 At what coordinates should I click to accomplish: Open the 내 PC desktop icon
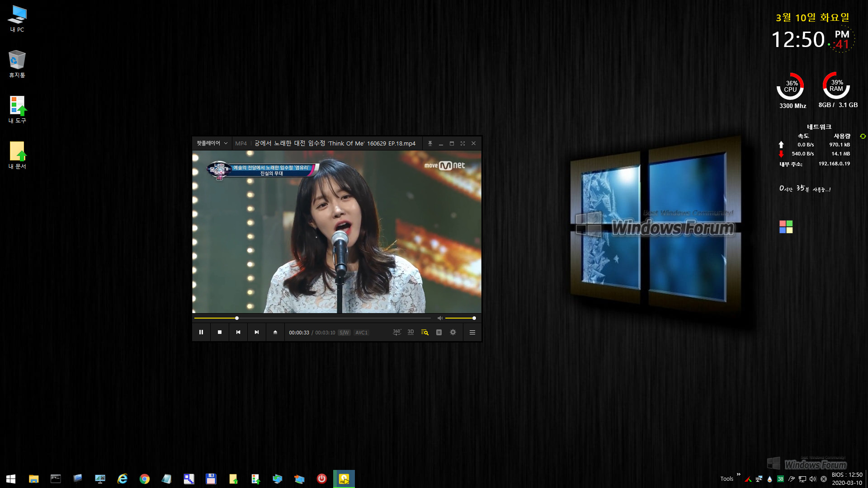point(17,19)
